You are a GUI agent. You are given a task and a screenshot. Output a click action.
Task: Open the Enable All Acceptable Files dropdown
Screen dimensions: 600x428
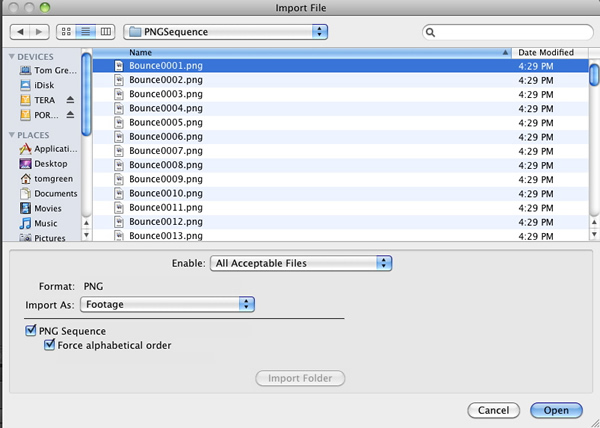301,263
